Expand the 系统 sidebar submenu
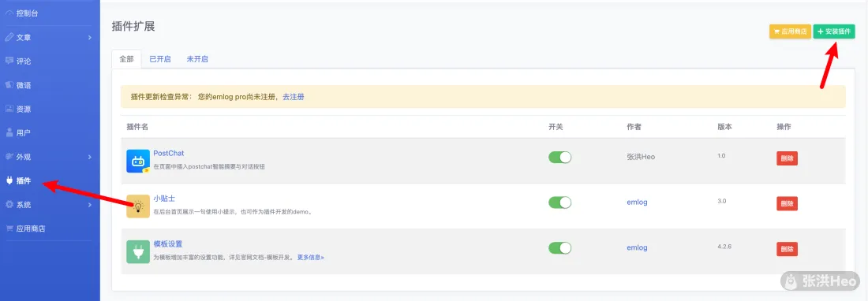 [x=50, y=204]
